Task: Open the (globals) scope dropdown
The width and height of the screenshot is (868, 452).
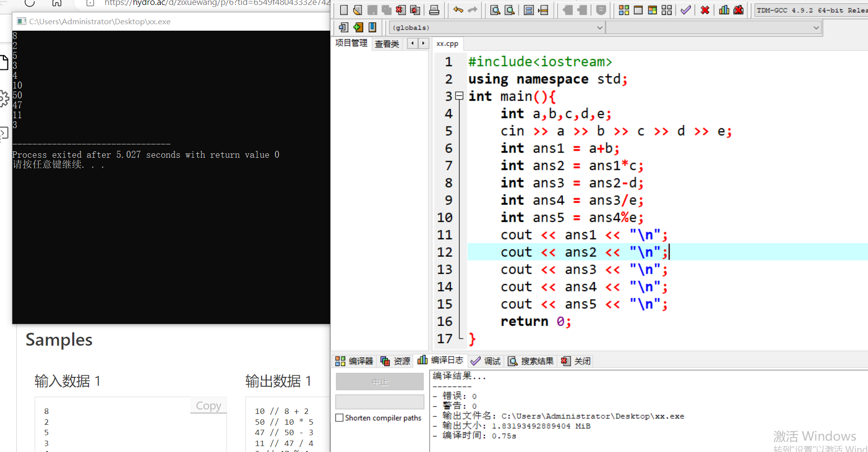Action: click(497, 28)
